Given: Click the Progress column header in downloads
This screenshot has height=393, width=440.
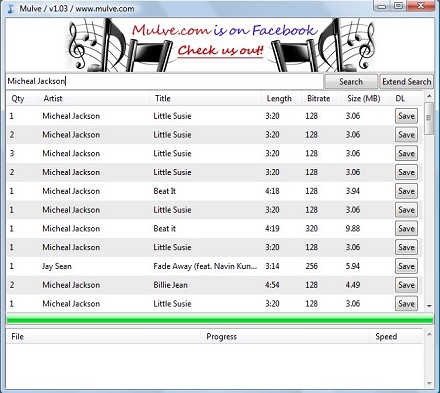Looking at the screenshot, I should (x=222, y=337).
